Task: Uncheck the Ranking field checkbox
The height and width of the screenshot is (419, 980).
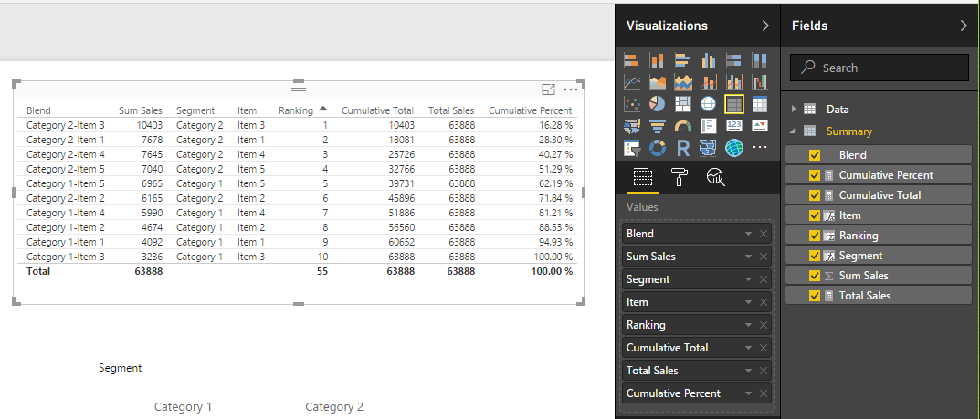Action: pos(815,236)
